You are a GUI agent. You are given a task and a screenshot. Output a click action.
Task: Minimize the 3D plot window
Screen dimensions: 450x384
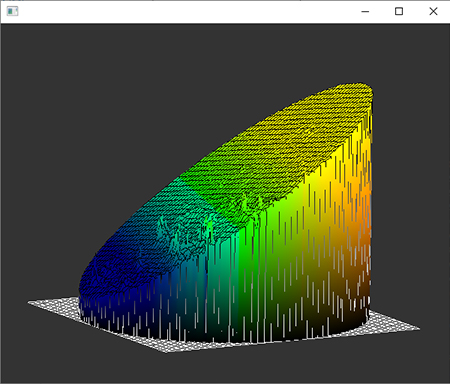[365, 11]
